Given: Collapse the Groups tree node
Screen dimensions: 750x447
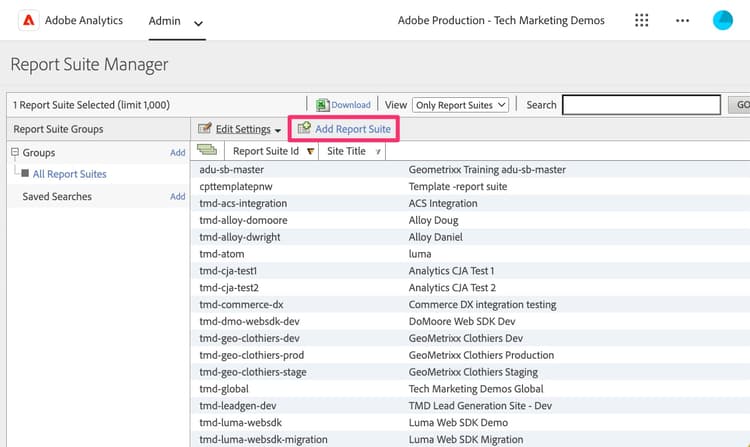Looking at the screenshot, I should 15,153.
